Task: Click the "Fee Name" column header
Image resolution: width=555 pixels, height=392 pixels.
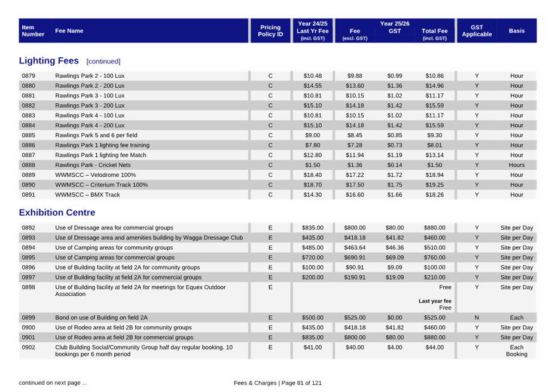Action: [x=69, y=31]
